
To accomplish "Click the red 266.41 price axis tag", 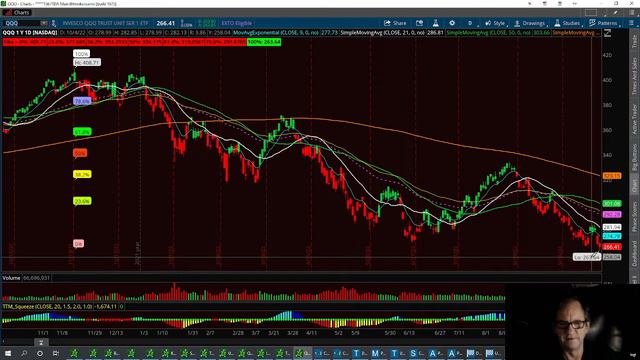I will point(612,247).
